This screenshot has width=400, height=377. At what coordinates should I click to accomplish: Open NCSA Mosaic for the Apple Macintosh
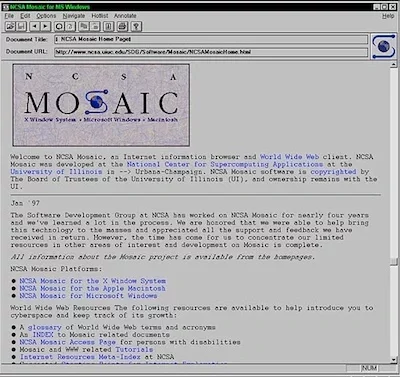[92, 288]
